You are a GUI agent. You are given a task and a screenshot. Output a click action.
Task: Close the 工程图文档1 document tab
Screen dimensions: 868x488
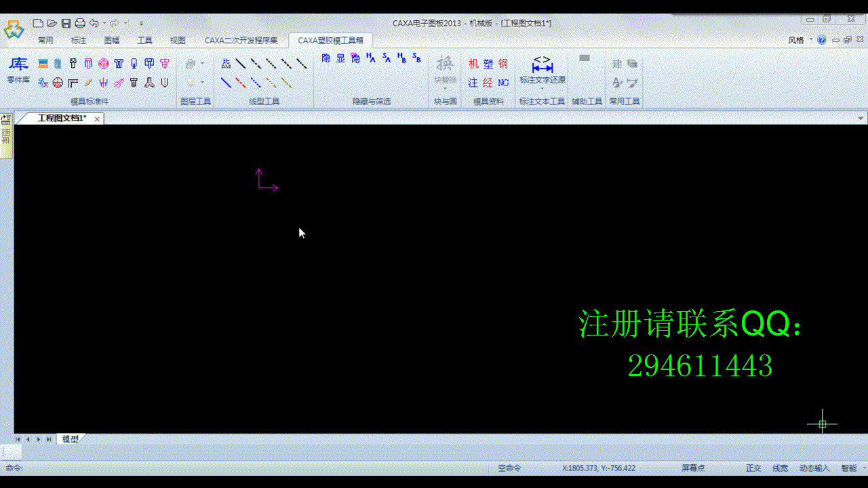click(98, 119)
